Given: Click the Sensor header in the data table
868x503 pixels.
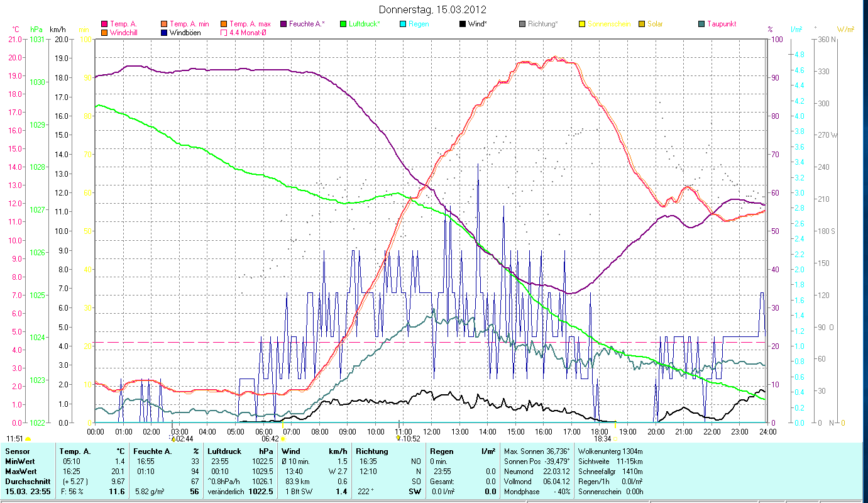Looking at the screenshot, I should click(16, 451).
